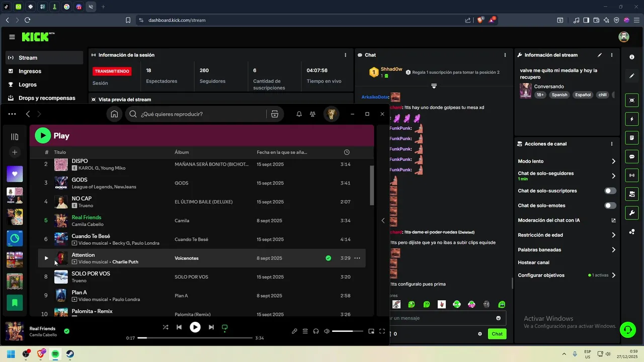Open Steam from Windows taskbar
Image resolution: width=644 pixels, height=362 pixels.
70,354
